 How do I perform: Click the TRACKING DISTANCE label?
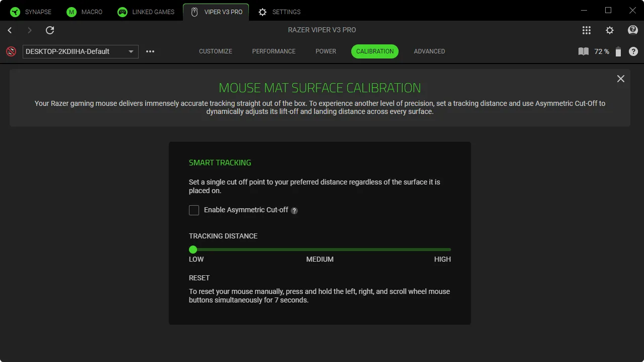coord(223,236)
